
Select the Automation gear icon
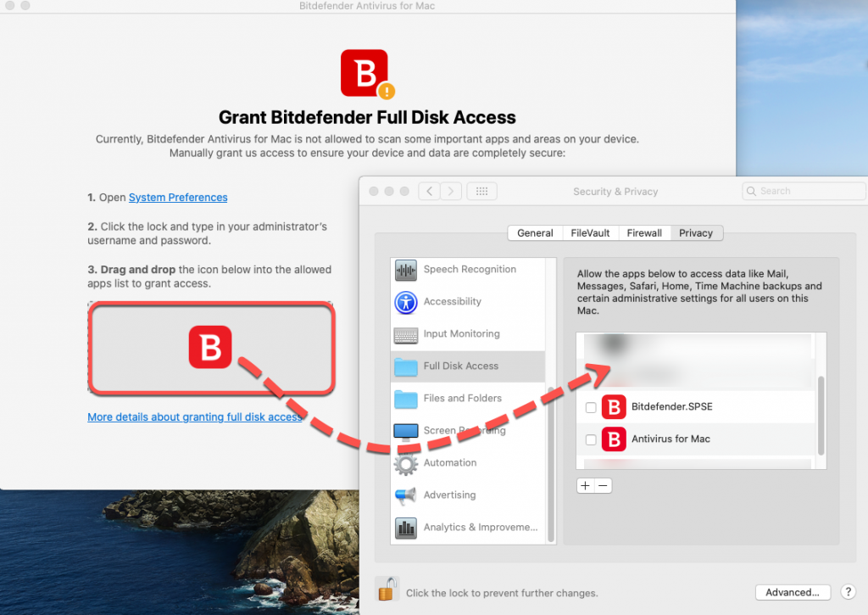(405, 462)
